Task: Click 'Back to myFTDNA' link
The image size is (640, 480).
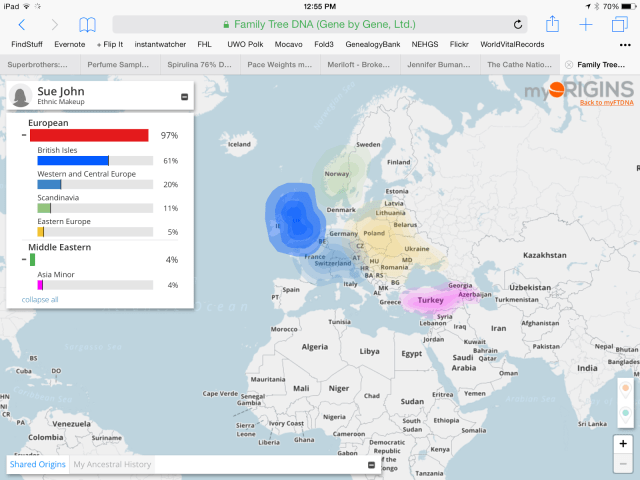Action: click(x=605, y=103)
